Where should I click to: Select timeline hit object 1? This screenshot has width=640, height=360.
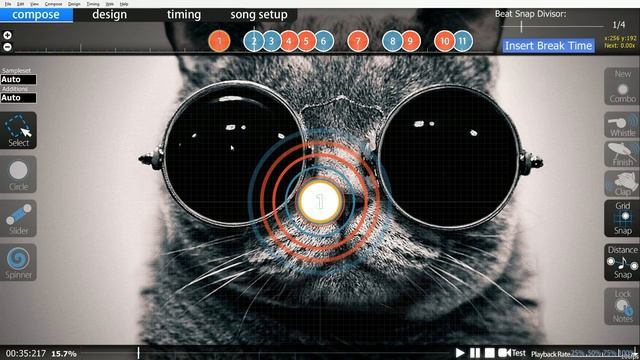(219, 41)
